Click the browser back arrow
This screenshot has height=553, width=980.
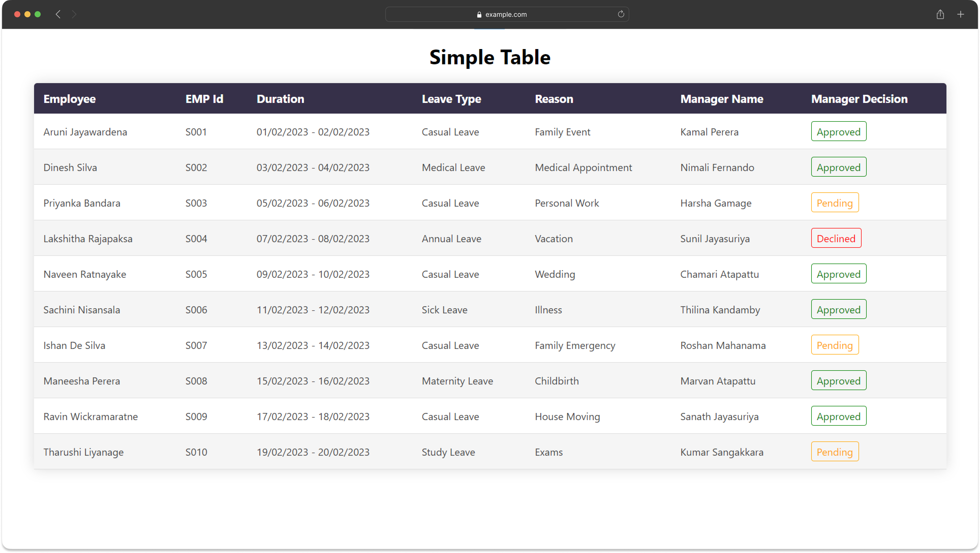coord(58,14)
